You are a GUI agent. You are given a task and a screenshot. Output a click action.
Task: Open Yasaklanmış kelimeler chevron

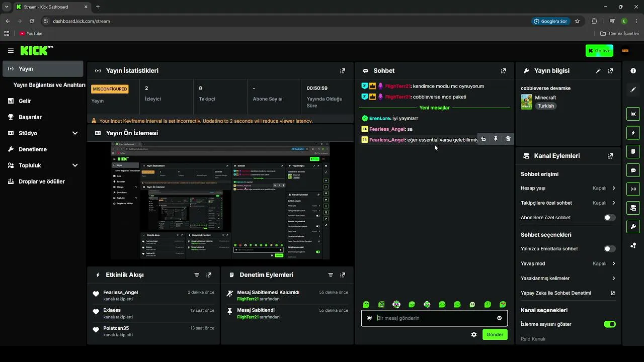tap(613, 279)
